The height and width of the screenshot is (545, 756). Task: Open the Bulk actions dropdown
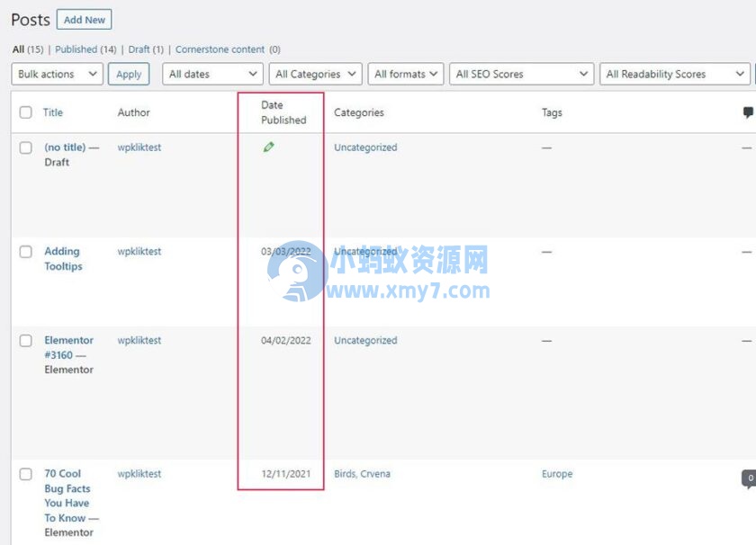coord(56,74)
